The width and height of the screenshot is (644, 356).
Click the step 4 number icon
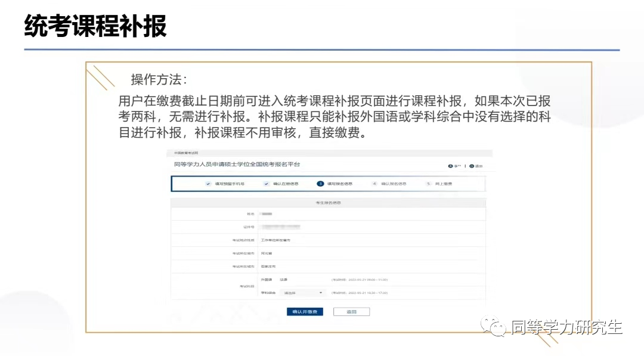coord(374,184)
